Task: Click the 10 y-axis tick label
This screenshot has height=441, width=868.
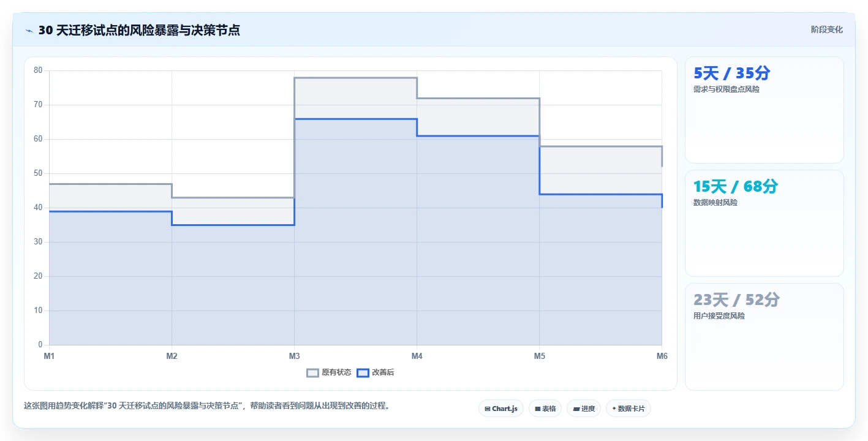Action: [x=38, y=311]
